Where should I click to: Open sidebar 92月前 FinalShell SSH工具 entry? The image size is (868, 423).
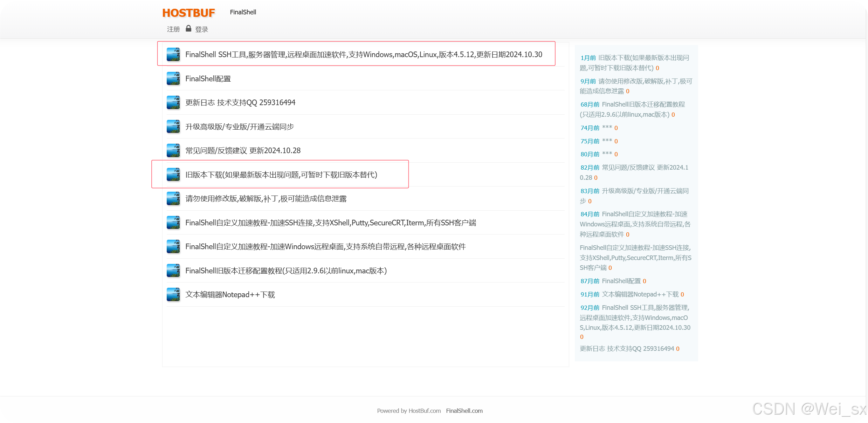point(635,318)
